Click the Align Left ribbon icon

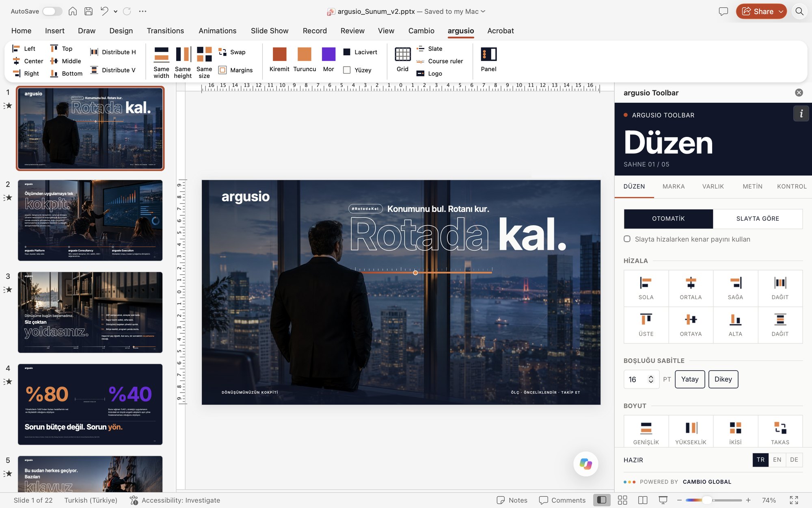(x=16, y=49)
